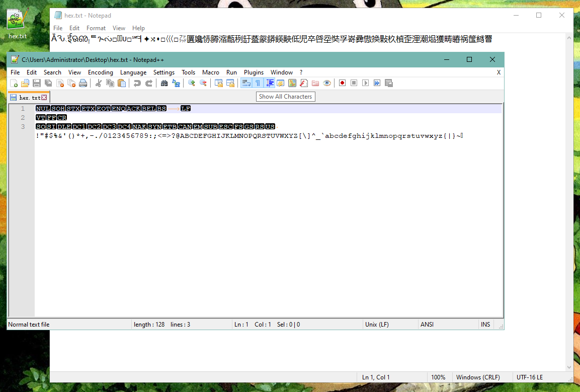Image resolution: width=580 pixels, height=392 pixels.
Task: Open the Window menu in Notepad++
Action: tap(282, 72)
